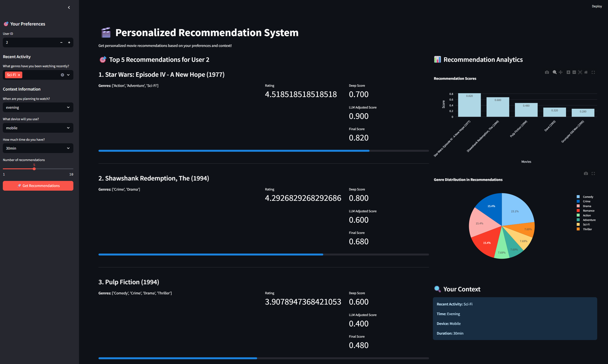Click the Shawshank bar labeled 0.680
Screen dimensions: 608x364
click(498, 107)
